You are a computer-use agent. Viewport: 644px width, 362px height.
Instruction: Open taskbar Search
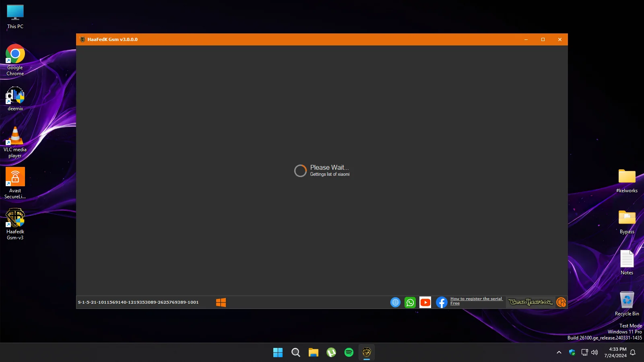coord(295,352)
